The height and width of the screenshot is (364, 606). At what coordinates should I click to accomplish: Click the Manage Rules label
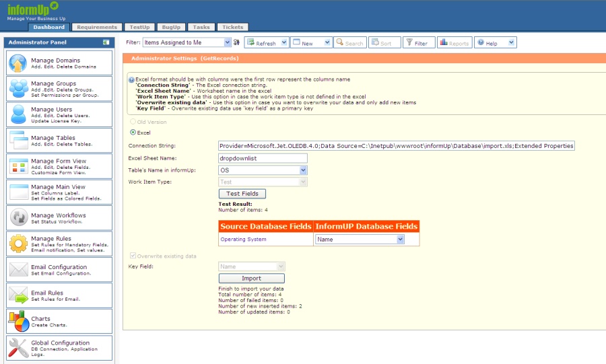pyautogui.click(x=51, y=239)
